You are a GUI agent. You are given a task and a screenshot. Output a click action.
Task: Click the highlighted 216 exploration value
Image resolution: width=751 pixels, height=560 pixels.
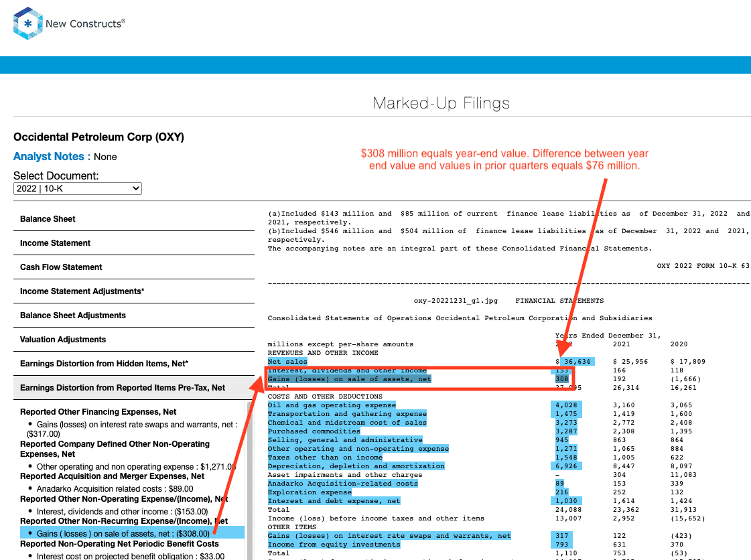562,492
